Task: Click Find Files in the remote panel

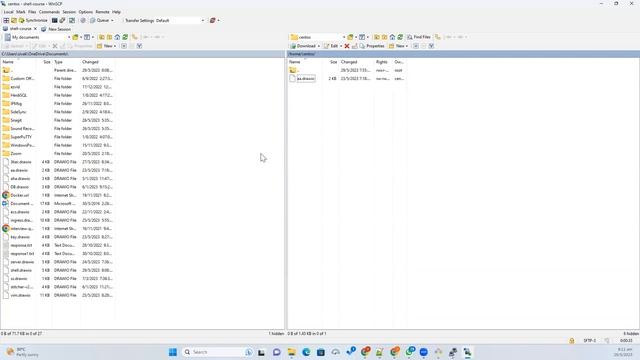Action: coord(419,37)
